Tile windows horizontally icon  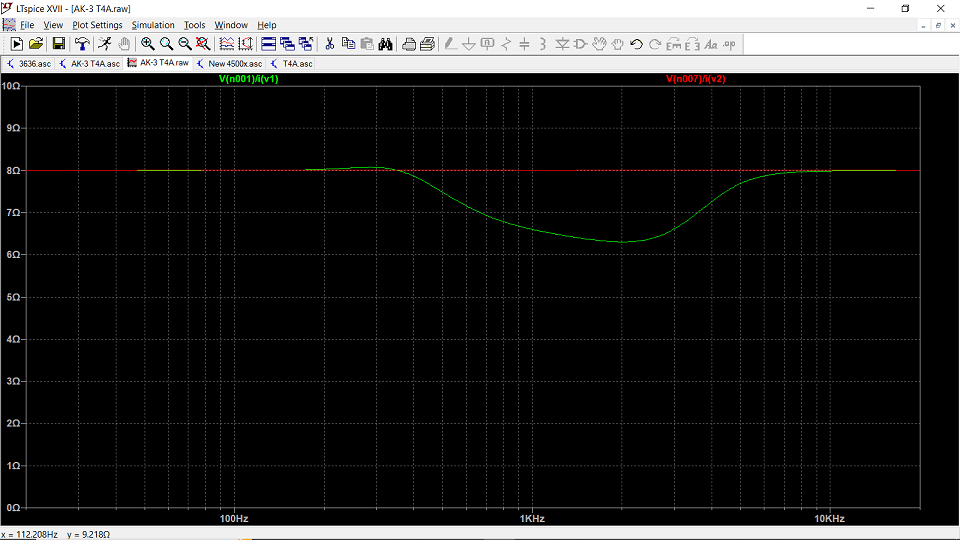click(268, 44)
